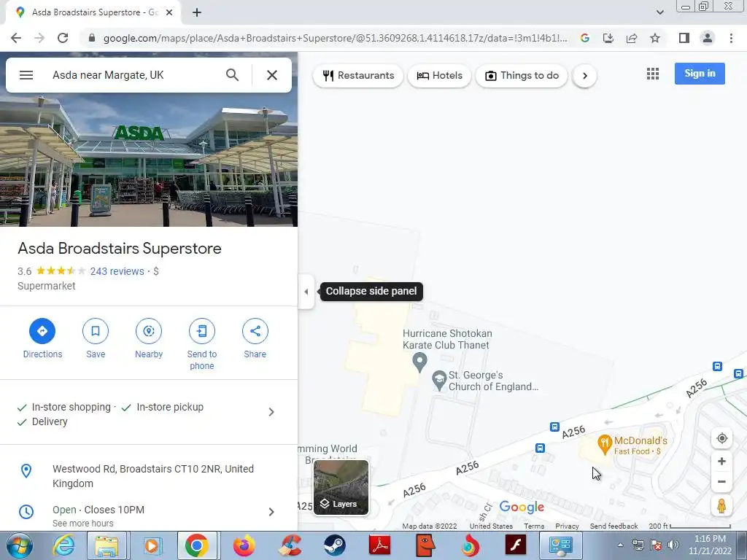Open the Layers map thumbnail

[x=341, y=487]
